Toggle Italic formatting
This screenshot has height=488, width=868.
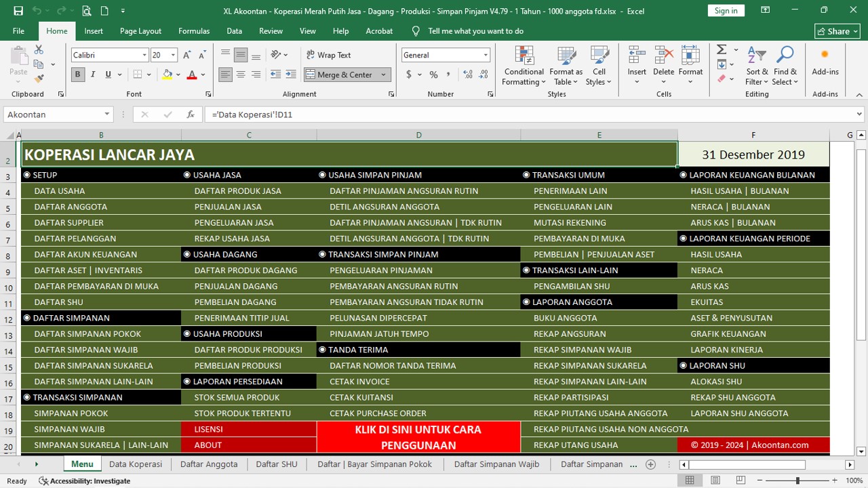[93, 75]
